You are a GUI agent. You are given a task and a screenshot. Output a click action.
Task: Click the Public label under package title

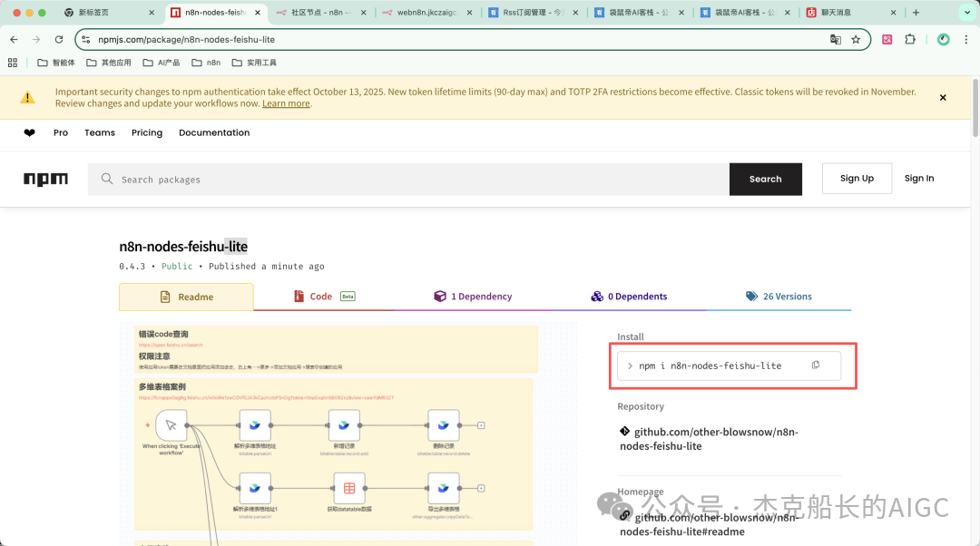point(177,266)
